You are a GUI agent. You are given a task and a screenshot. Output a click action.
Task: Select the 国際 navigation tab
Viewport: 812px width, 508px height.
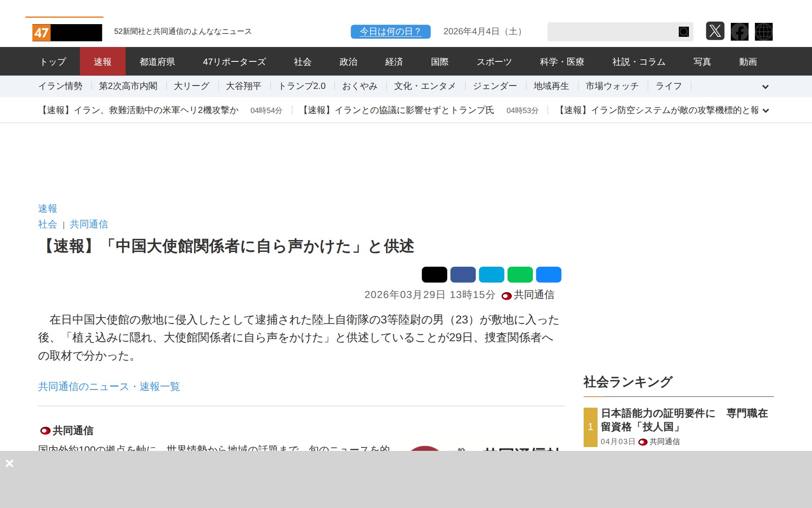click(x=439, y=62)
